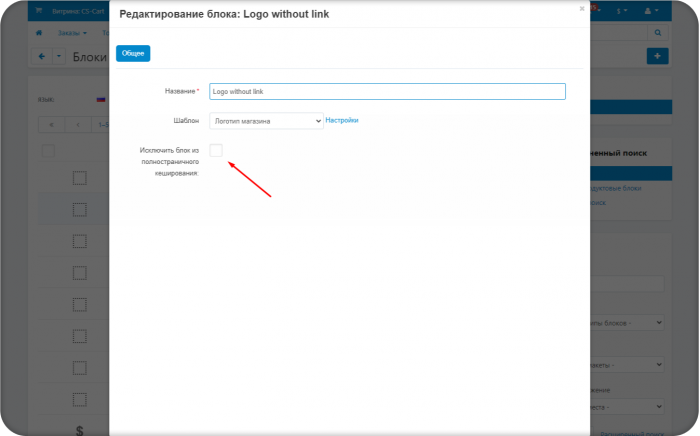
Task: Close the block editing dialog
Action: (582, 8)
